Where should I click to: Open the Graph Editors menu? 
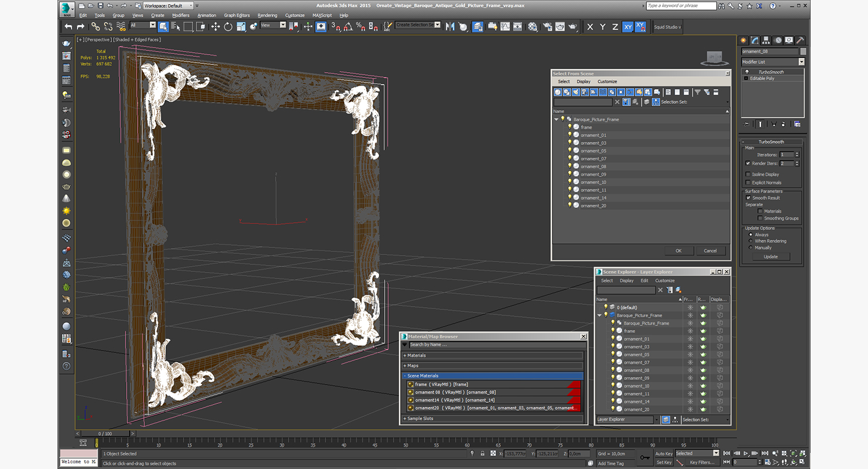pos(237,15)
